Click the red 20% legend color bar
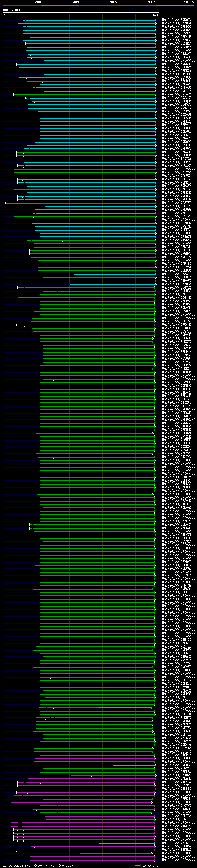This screenshot has height=868, width=197. click(x=22, y=6)
